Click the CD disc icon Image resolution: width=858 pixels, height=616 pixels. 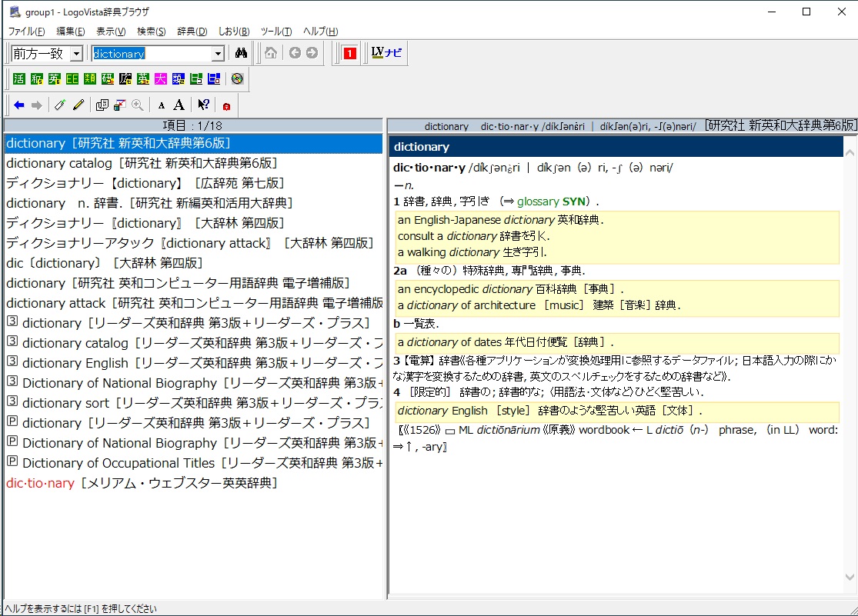(x=237, y=78)
